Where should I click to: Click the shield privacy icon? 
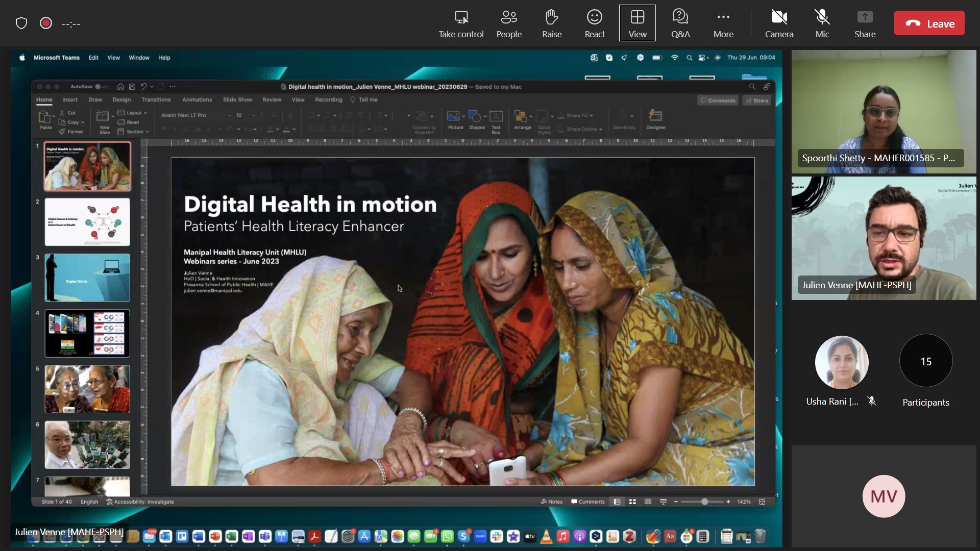click(21, 23)
